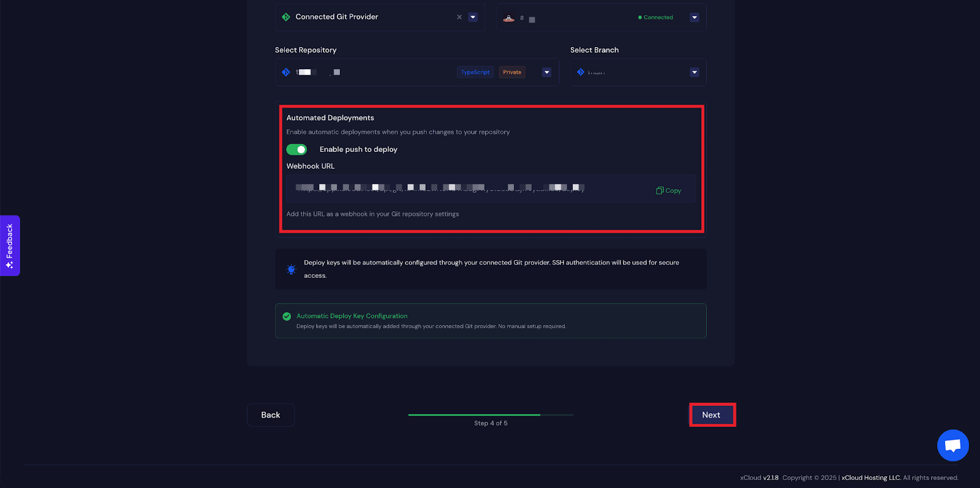Go back using the Back button
The height and width of the screenshot is (488, 980).
tap(270, 415)
